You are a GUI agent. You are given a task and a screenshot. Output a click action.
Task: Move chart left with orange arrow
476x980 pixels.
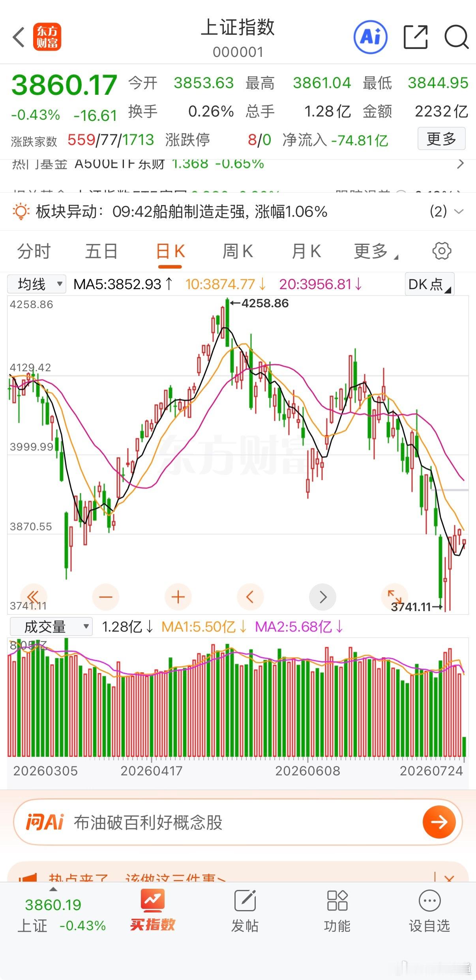(x=250, y=597)
